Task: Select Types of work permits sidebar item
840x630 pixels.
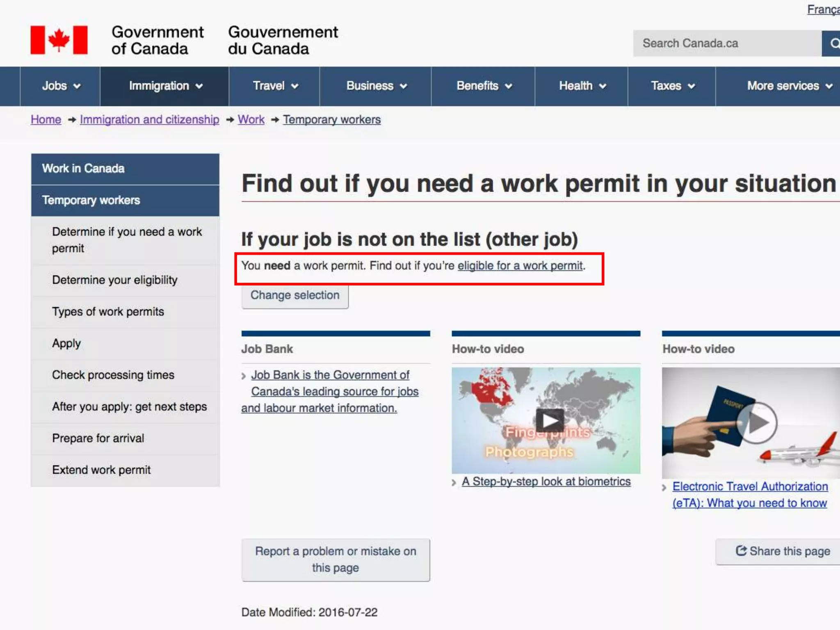Action: click(108, 312)
